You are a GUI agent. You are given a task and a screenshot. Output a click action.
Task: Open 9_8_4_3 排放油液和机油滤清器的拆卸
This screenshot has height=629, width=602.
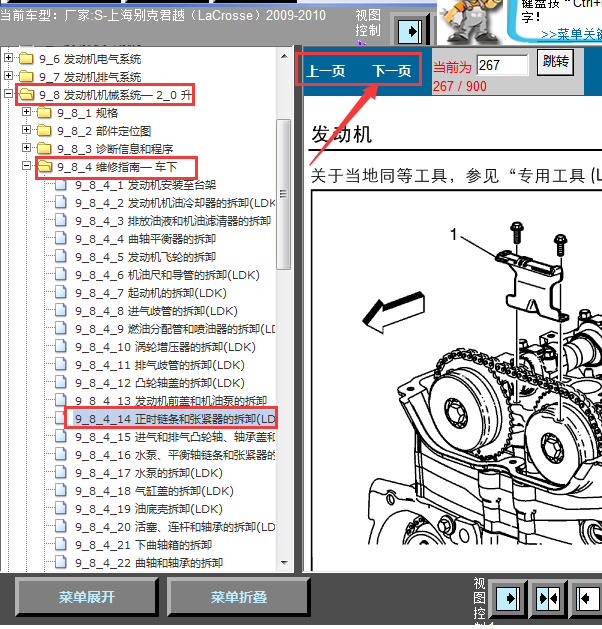(x=173, y=221)
